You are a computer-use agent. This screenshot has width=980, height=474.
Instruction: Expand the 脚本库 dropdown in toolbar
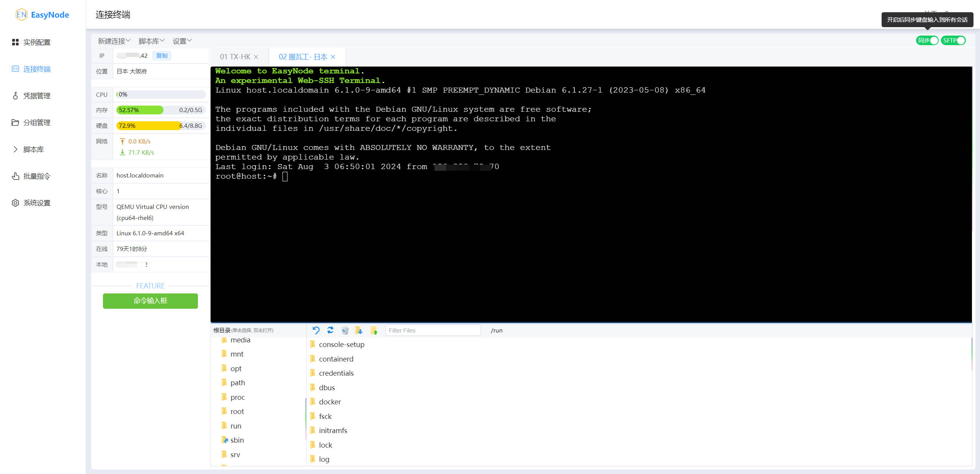tap(152, 41)
